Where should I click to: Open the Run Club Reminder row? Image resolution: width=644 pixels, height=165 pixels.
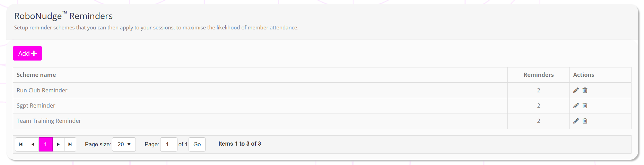coord(42,90)
